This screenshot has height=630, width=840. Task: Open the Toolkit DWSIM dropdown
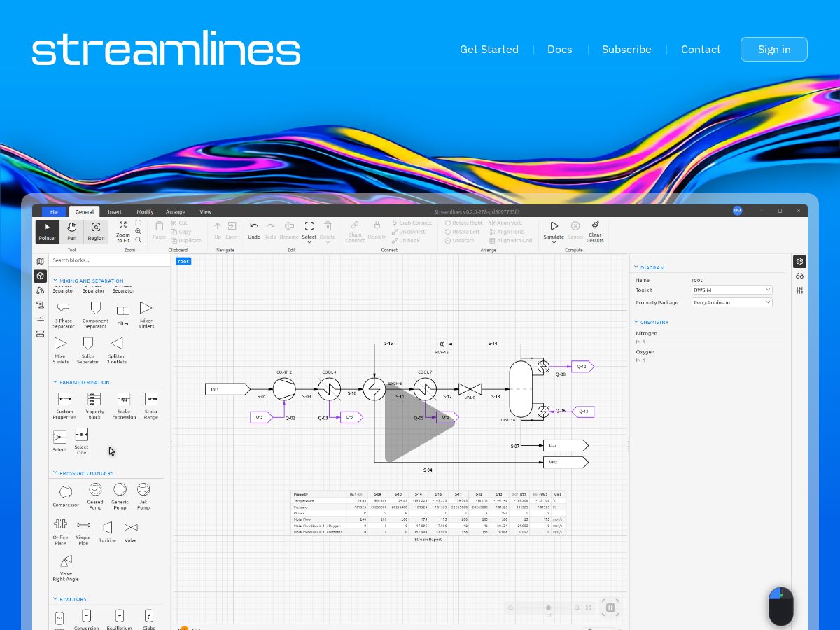(x=731, y=290)
